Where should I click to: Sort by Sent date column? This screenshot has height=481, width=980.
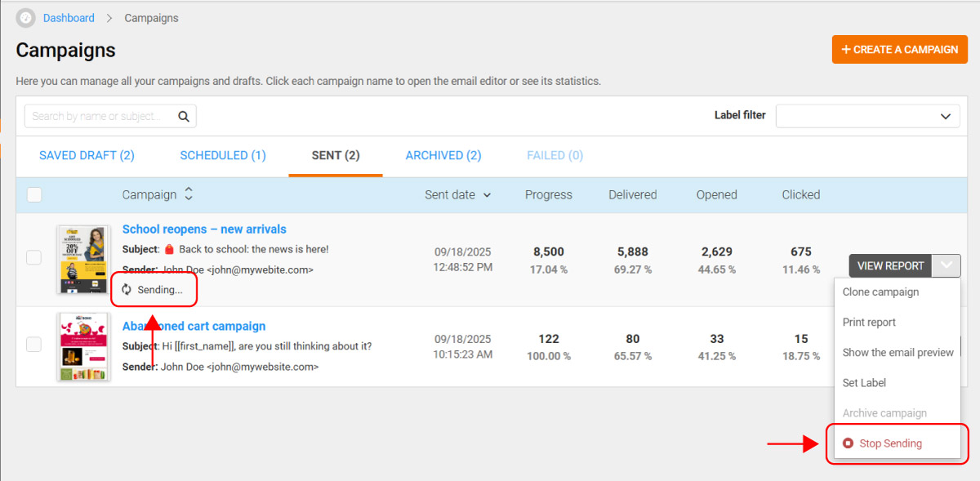point(457,194)
